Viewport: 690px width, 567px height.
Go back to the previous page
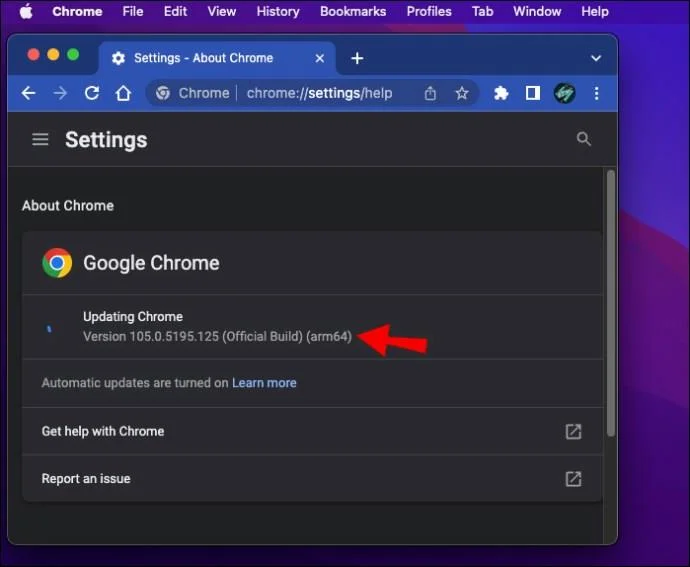coord(29,93)
